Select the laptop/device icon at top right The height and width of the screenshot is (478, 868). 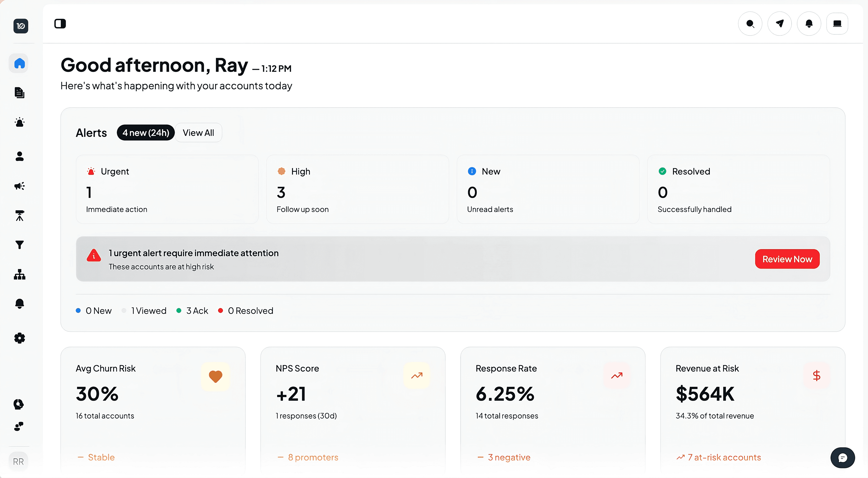pyautogui.click(x=838, y=23)
